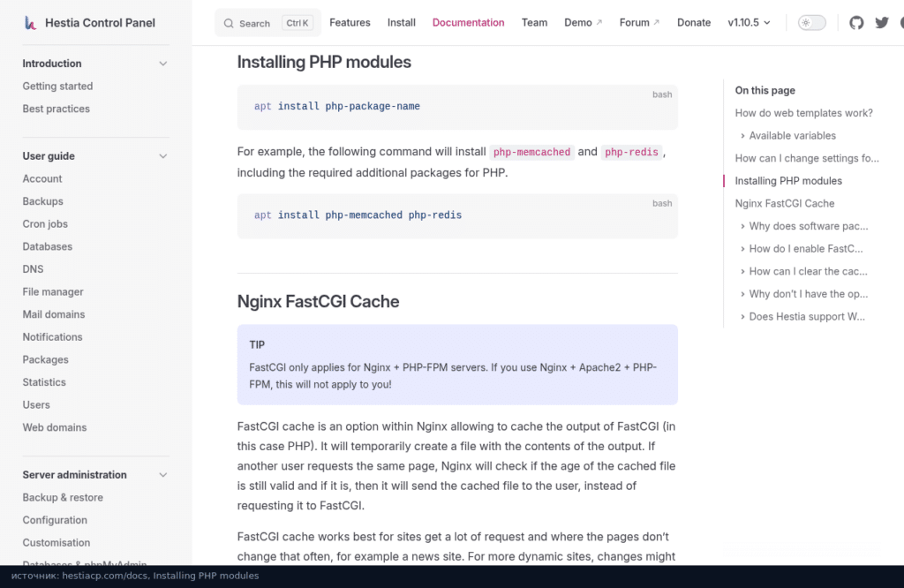904x588 pixels.
Task: Click the 'Installing PHP modules' page heading
Action: pos(324,63)
